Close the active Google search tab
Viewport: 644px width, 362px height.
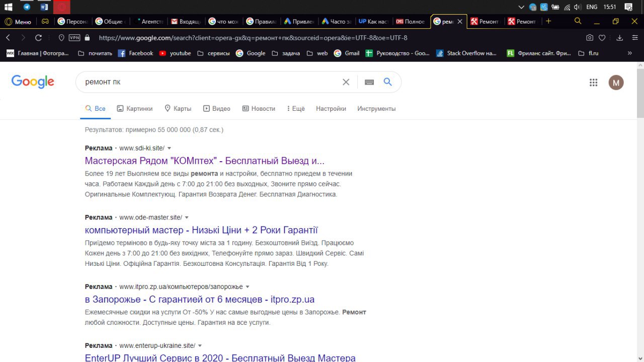coord(459,22)
